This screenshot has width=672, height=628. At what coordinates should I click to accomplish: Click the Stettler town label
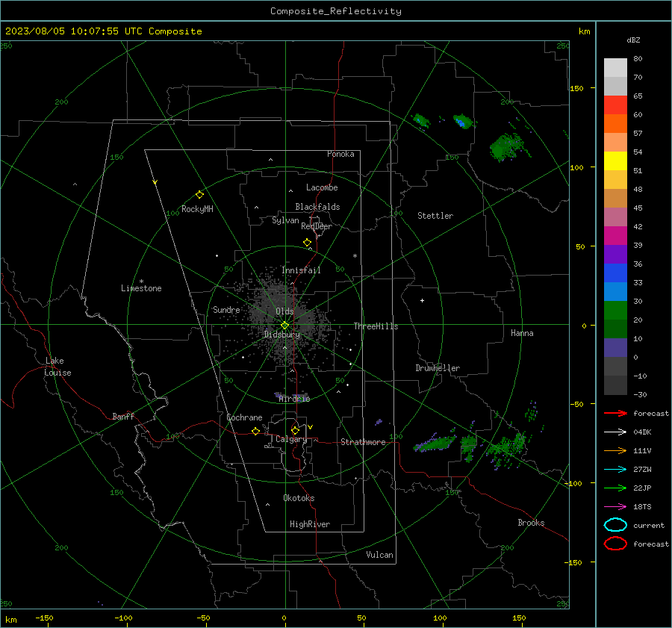(x=435, y=216)
